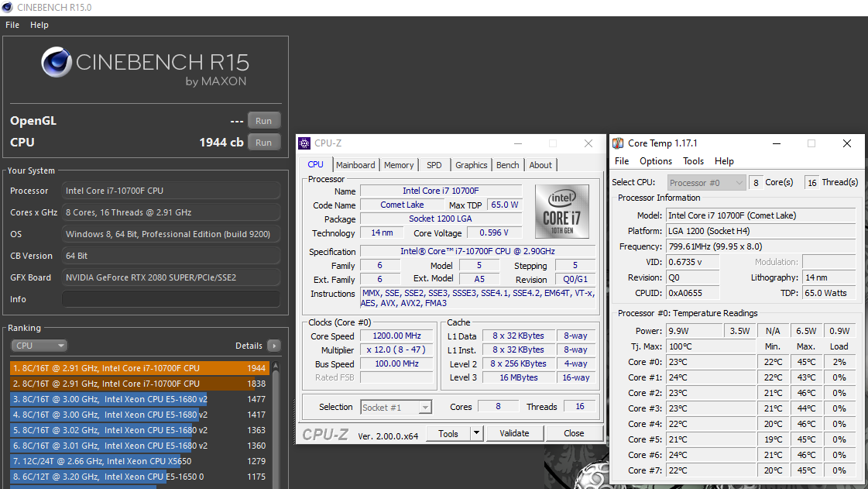868x489 pixels.
Task: Click the Cinebench R15 title bar icon
Action: click(8, 8)
